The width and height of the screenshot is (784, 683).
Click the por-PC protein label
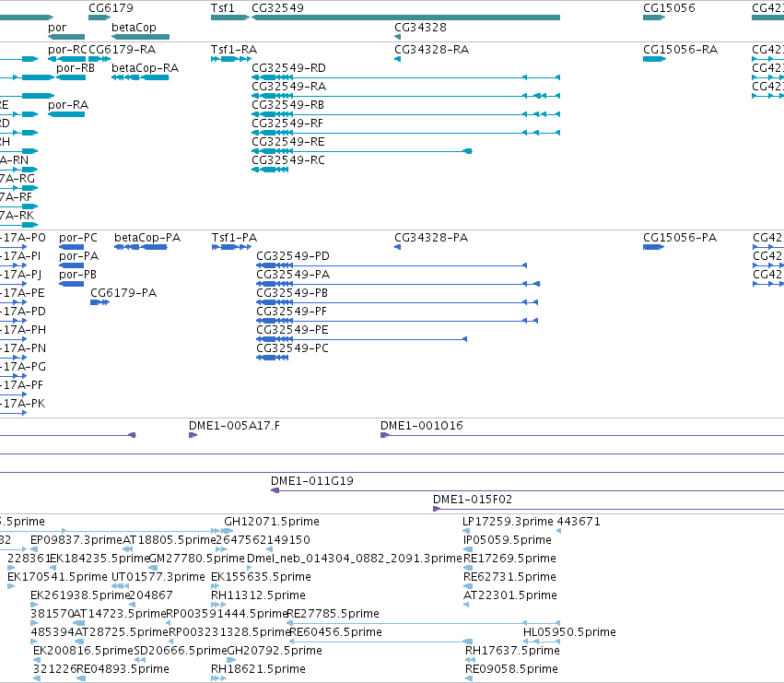[x=78, y=238]
